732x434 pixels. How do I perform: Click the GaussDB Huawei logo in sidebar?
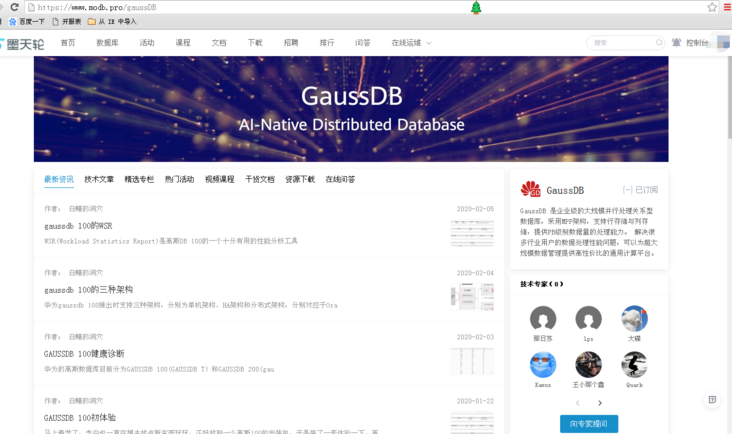pos(530,189)
